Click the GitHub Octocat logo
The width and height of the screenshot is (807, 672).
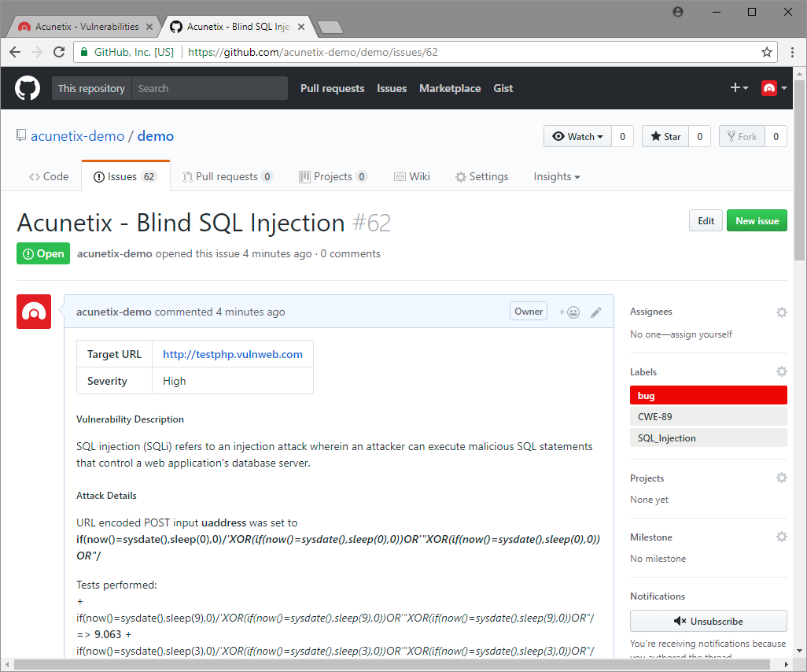(28, 88)
